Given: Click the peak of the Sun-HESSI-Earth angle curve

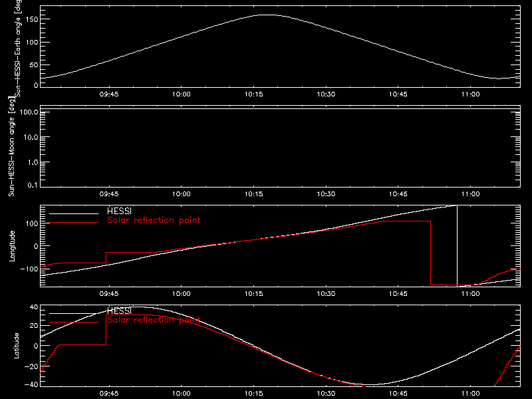Looking at the screenshot, I should [268, 15].
